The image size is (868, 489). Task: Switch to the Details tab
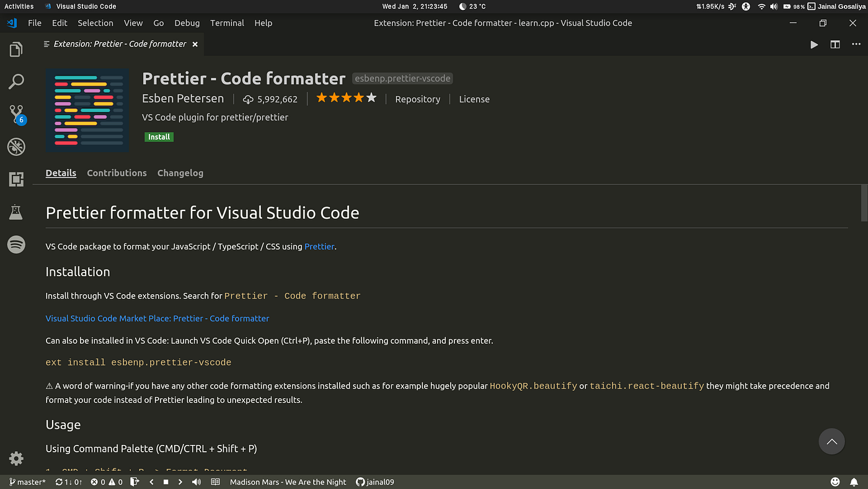point(61,173)
